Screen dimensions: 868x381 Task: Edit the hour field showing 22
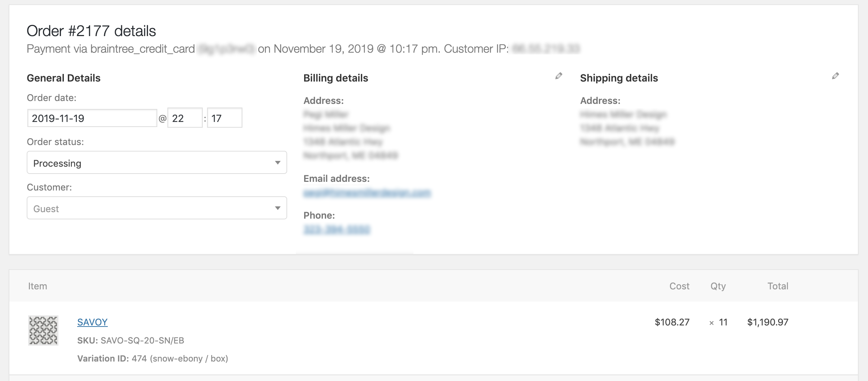(185, 118)
